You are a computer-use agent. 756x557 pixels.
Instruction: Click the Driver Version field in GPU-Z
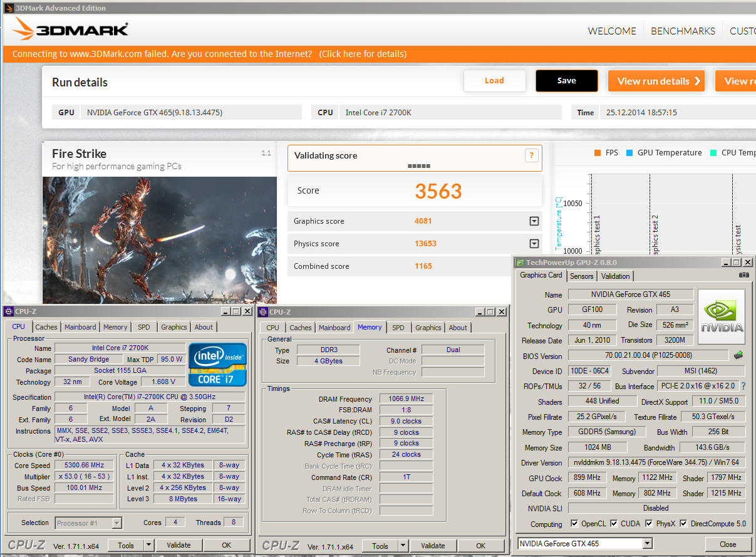click(x=657, y=463)
